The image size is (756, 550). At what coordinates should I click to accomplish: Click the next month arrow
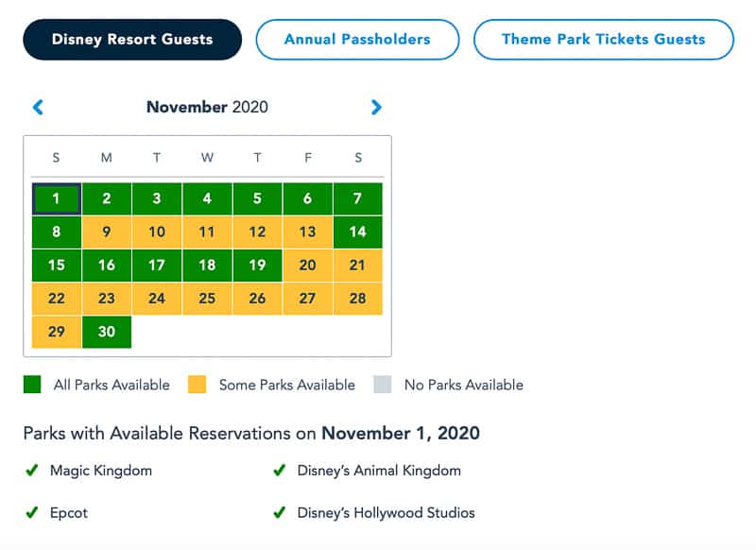(x=376, y=107)
